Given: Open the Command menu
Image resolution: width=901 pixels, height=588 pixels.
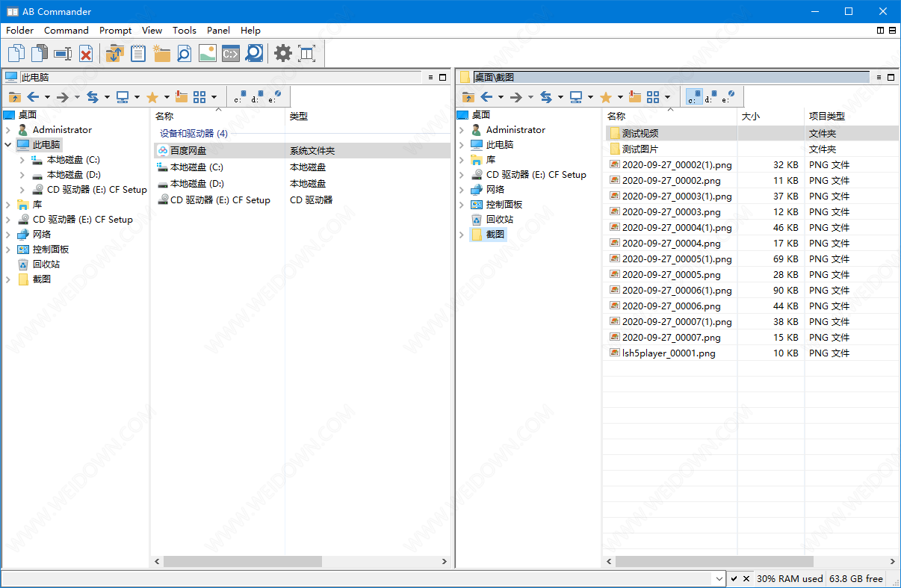Looking at the screenshot, I should pyautogui.click(x=66, y=31).
